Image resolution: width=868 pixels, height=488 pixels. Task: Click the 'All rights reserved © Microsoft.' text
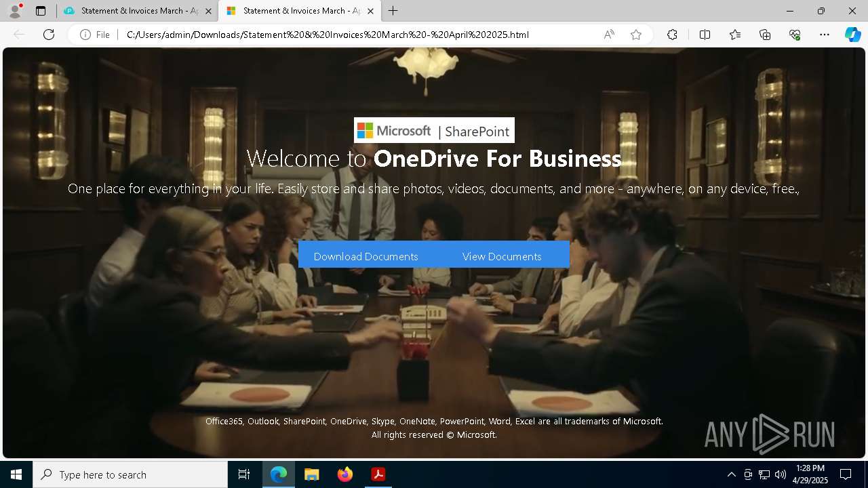point(434,435)
